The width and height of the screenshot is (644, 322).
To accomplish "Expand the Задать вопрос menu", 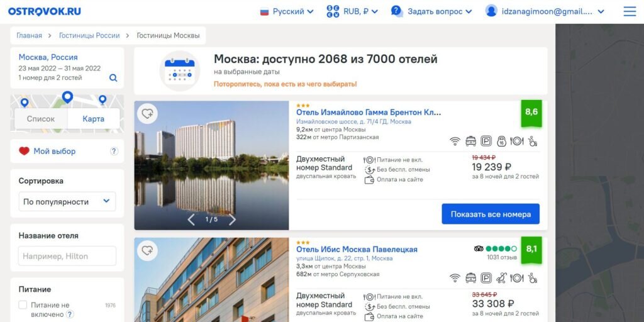I will [431, 11].
